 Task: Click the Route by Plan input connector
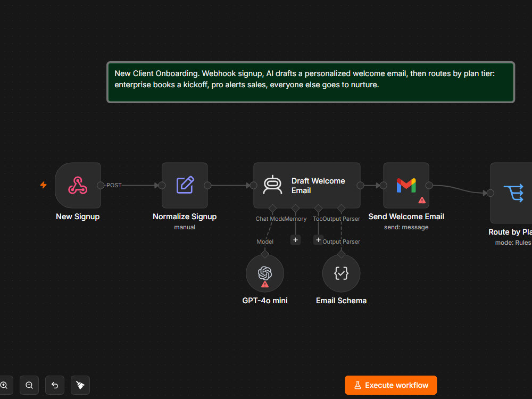pyautogui.click(x=491, y=193)
